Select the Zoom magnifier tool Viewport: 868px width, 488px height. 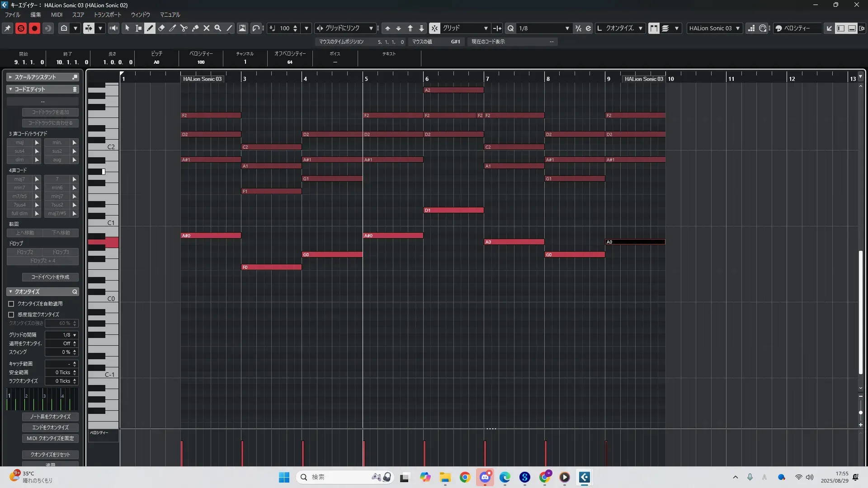218,28
